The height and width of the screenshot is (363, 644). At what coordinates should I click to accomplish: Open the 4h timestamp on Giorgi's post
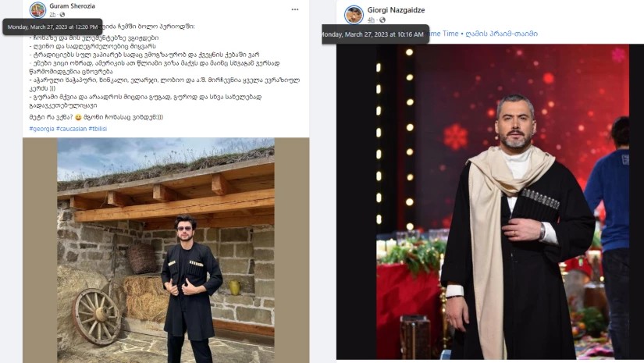click(x=371, y=20)
